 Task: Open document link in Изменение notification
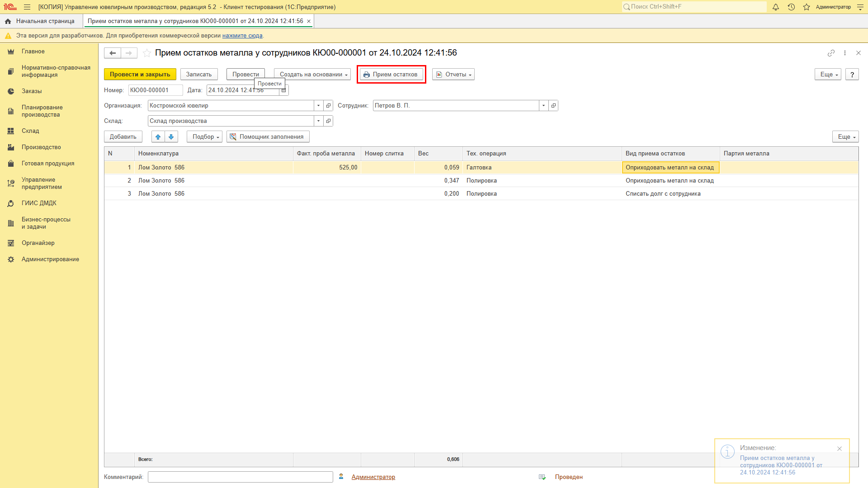click(x=781, y=465)
